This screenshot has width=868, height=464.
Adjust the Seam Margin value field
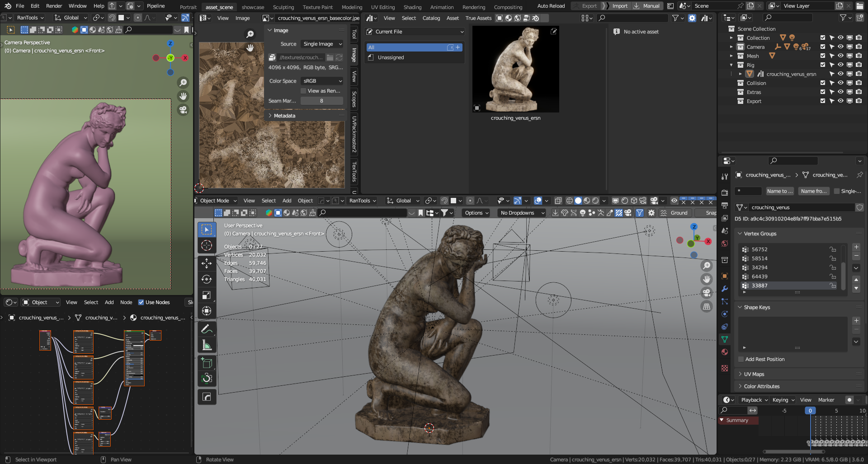[x=321, y=101]
